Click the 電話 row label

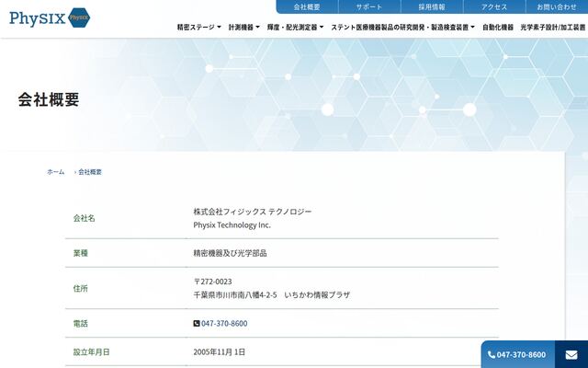coord(80,323)
